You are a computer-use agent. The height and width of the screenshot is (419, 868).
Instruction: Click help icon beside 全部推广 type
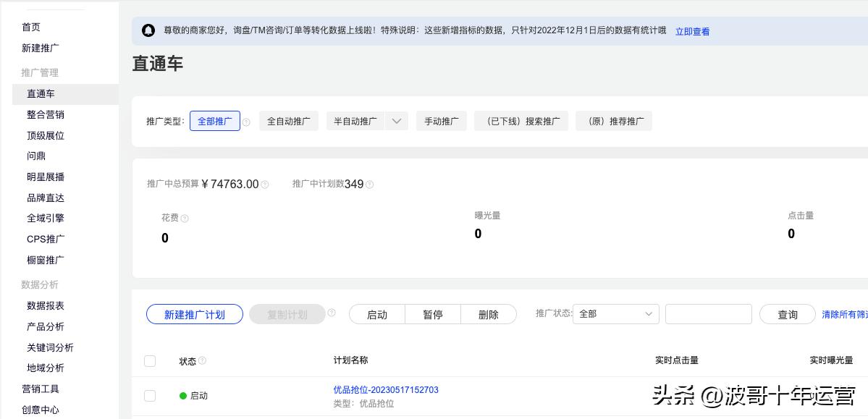pos(246,122)
